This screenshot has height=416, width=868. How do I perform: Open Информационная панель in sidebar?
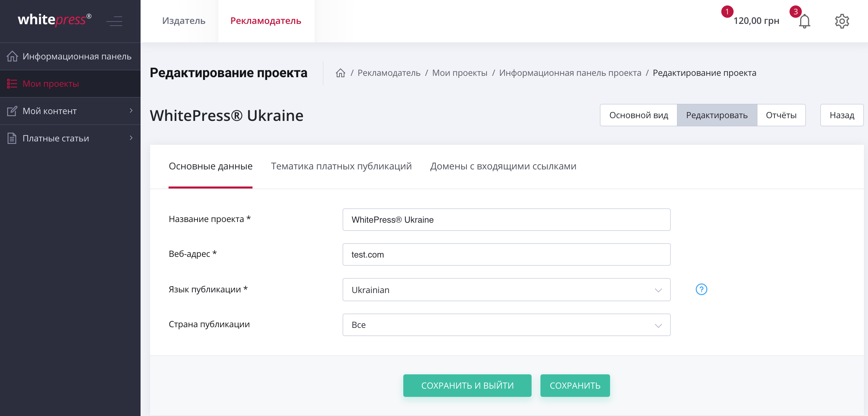coord(70,56)
